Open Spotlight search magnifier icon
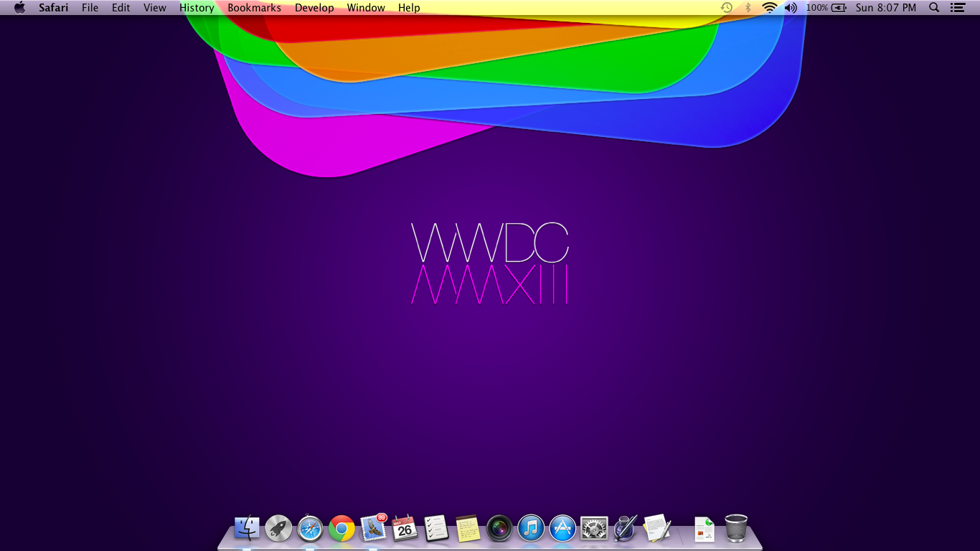 (x=934, y=8)
